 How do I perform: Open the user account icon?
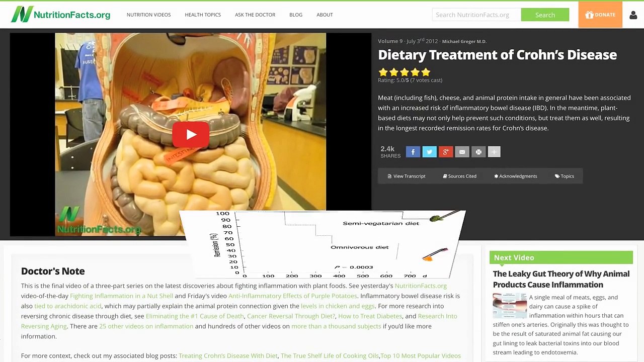coord(633,15)
